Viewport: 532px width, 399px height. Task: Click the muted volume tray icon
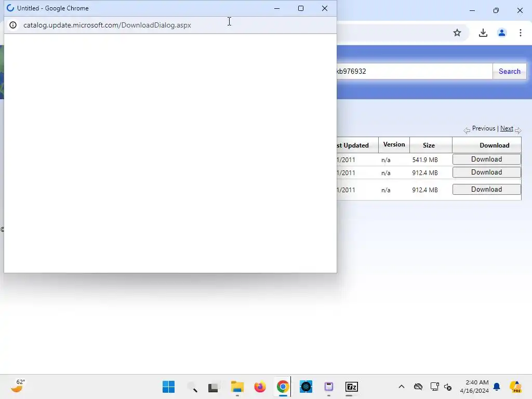(x=448, y=387)
